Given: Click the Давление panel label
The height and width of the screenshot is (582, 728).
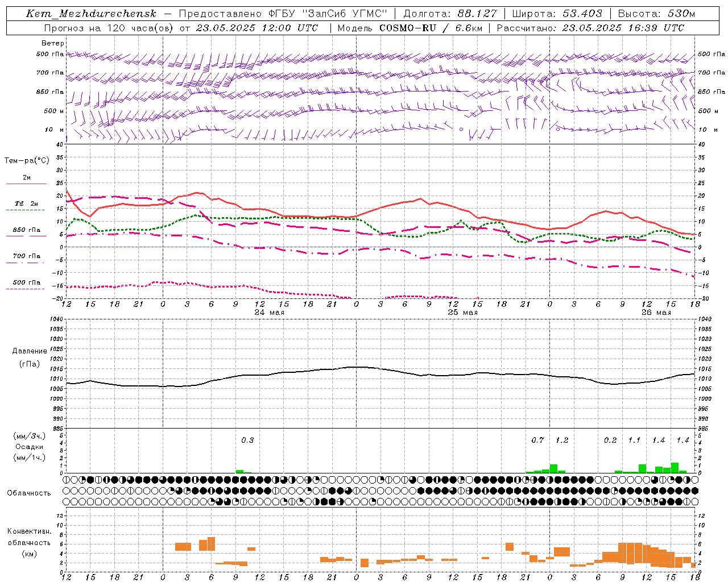Looking at the screenshot, I should [x=30, y=351].
